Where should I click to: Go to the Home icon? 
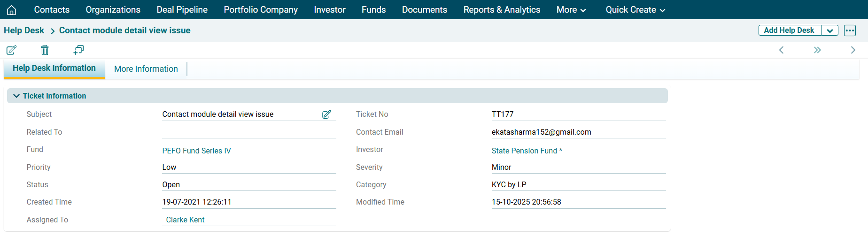click(x=12, y=10)
